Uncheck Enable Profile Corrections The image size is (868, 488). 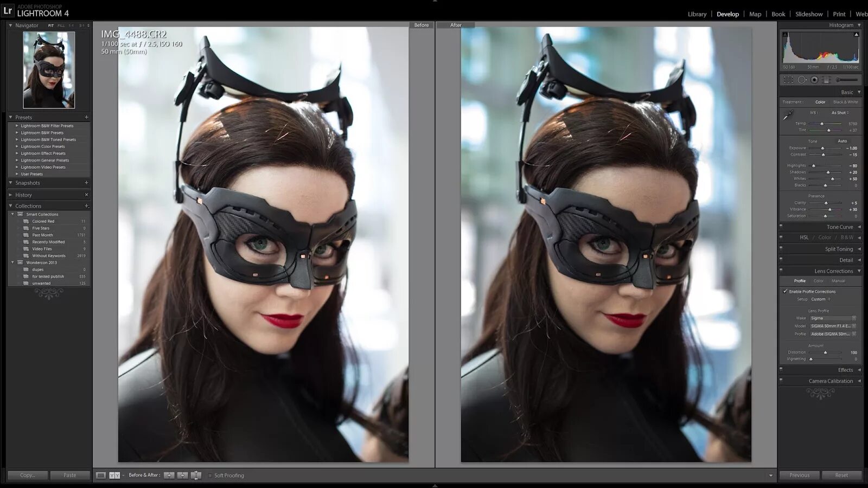coord(785,291)
